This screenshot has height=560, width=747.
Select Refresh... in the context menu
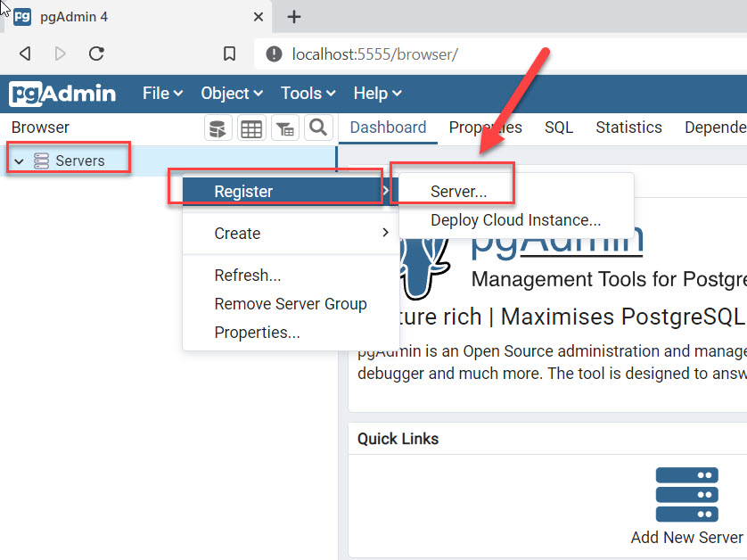291,276
